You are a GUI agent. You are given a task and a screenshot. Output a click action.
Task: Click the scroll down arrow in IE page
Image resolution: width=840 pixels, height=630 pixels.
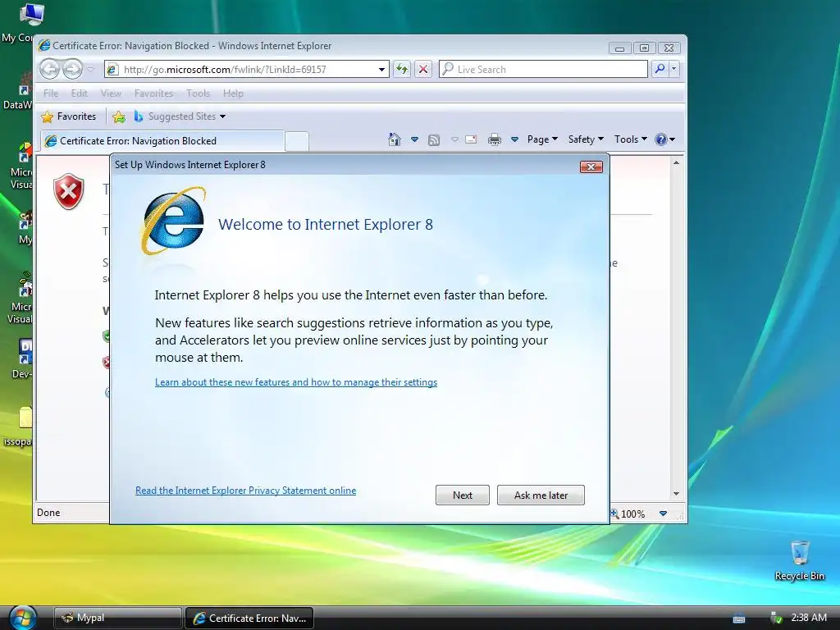[676, 494]
